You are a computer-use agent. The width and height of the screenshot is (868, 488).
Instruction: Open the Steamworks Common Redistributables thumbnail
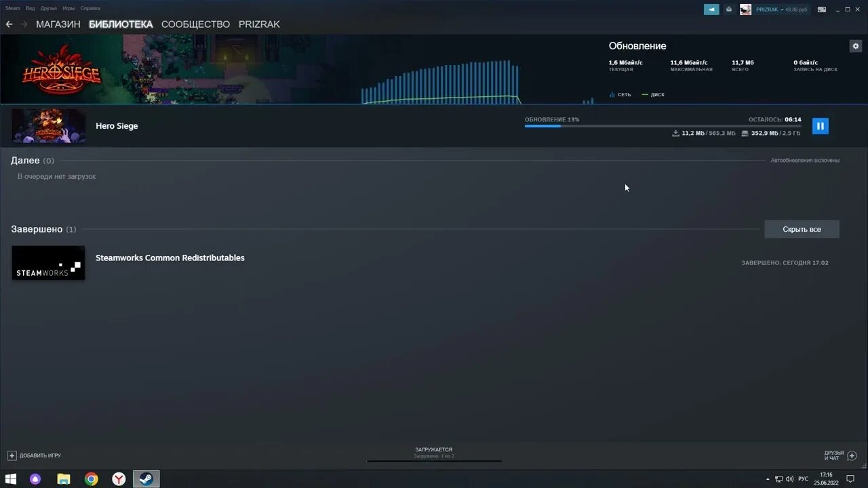[49, 263]
